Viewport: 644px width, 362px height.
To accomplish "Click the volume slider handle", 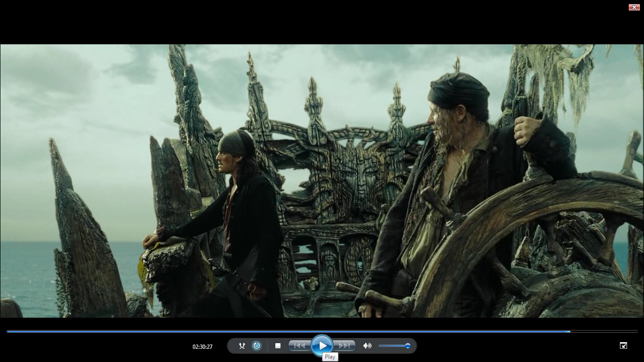I will [407, 346].
